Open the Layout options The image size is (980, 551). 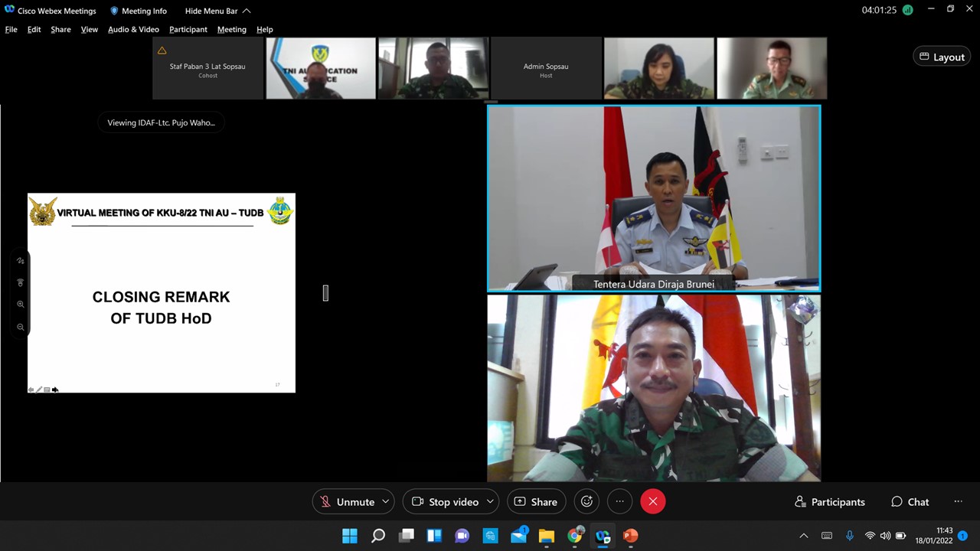942,57
